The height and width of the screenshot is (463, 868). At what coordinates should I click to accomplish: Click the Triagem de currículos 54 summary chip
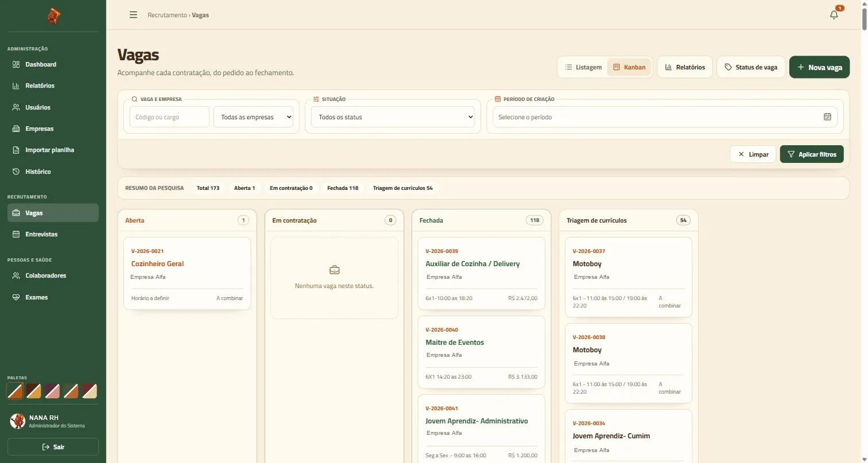click(402, 188)
